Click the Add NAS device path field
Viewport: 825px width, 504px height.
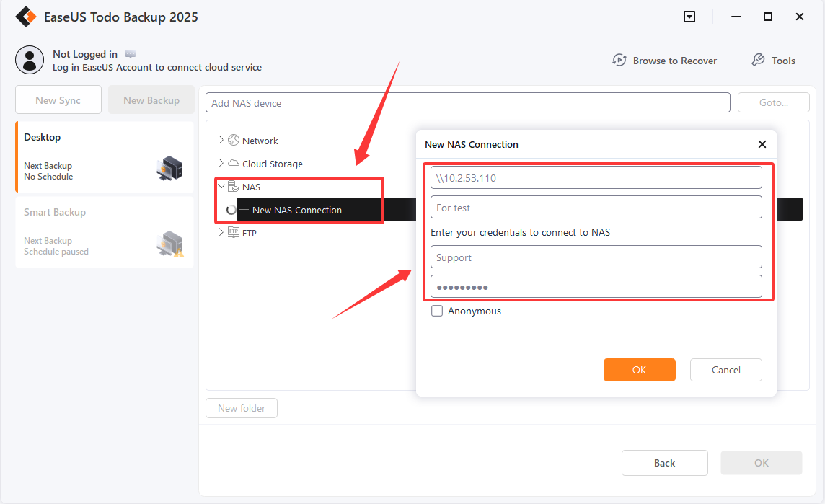coord(468,102)
